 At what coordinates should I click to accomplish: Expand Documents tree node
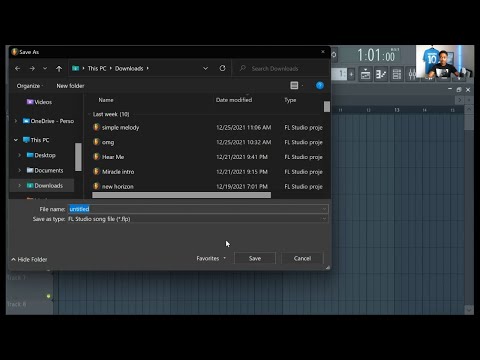(19, 170)
